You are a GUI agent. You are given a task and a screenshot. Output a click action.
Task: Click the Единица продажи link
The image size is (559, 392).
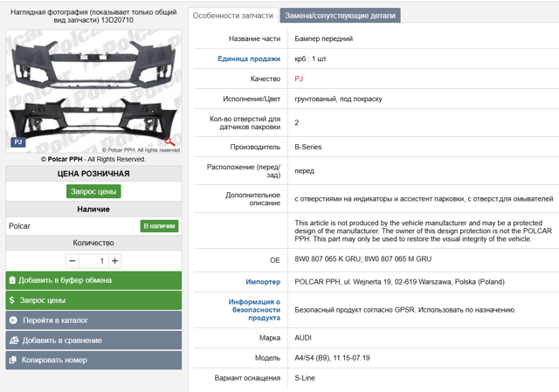point(249,58)
